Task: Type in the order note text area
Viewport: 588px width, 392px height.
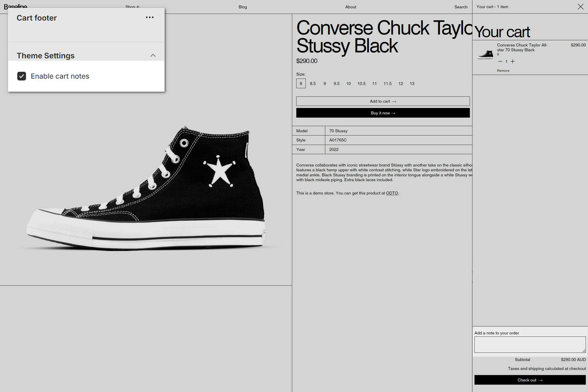Action: click(x=530, y=345)
